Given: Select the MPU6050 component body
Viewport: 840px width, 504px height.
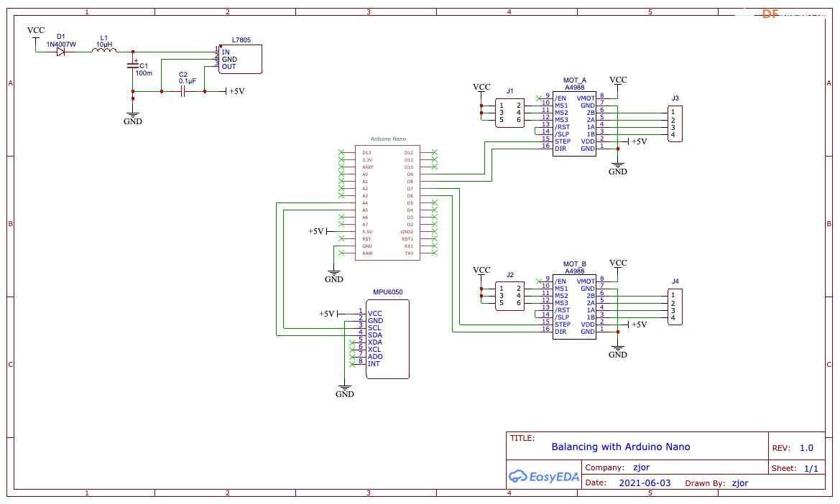Looking at the screenshot, I should [x=387, y=339].
